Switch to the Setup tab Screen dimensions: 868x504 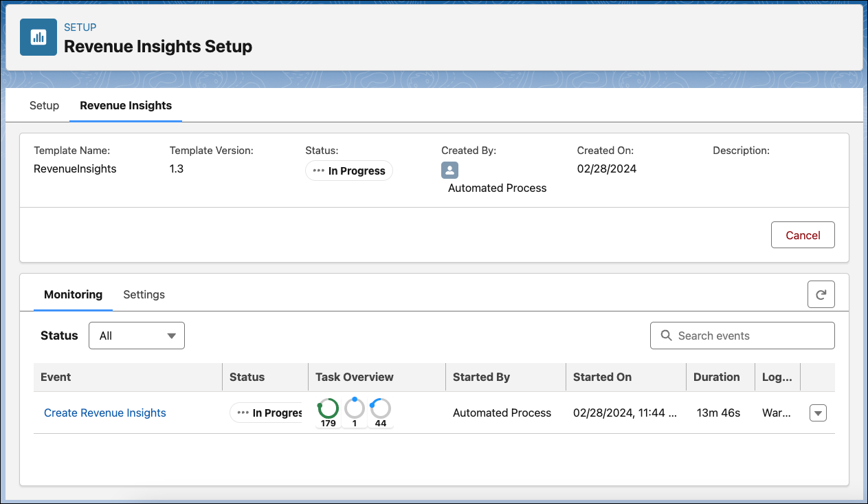click(44, 106)
